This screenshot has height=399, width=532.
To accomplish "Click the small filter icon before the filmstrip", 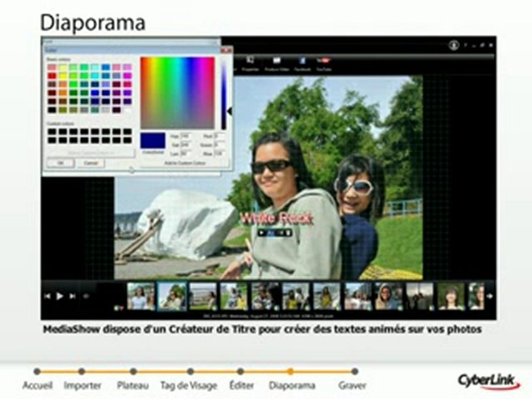I will (x=119, y=308).
